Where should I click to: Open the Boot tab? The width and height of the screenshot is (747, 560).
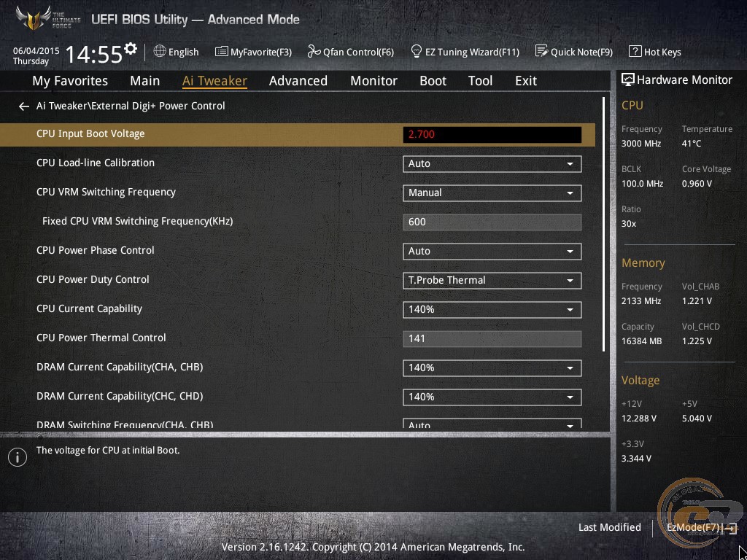433,81
